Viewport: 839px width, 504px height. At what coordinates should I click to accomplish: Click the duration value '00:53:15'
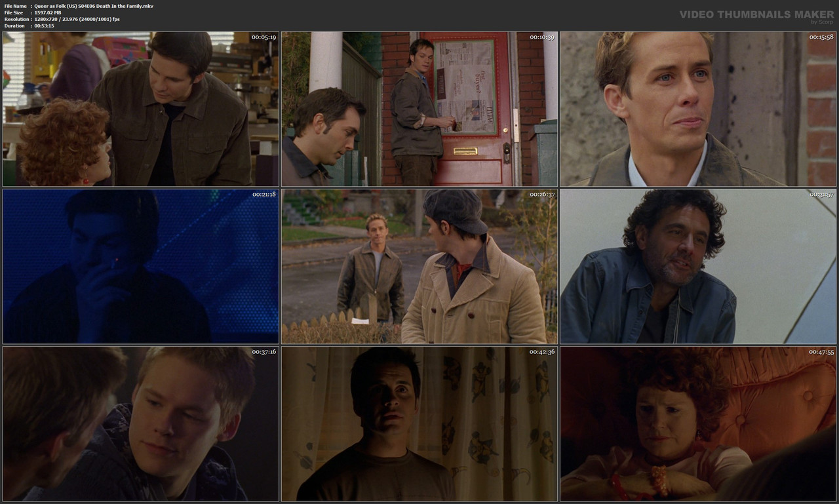[44, 26]
